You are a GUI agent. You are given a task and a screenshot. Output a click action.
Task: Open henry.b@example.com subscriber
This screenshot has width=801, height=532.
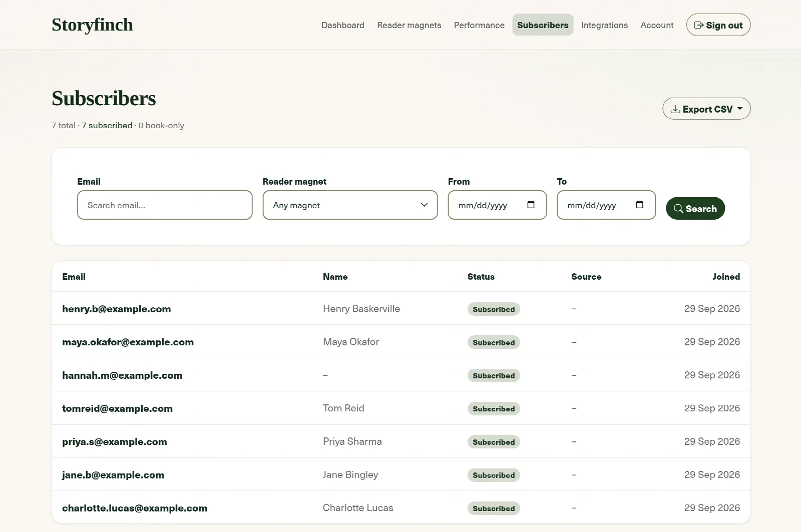pyautogui.click(x=116, y=309)
